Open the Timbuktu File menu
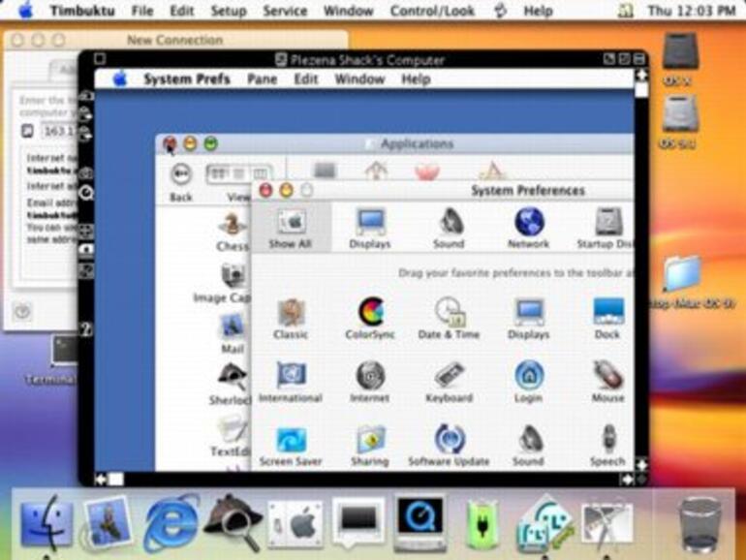 click(142, 11)
